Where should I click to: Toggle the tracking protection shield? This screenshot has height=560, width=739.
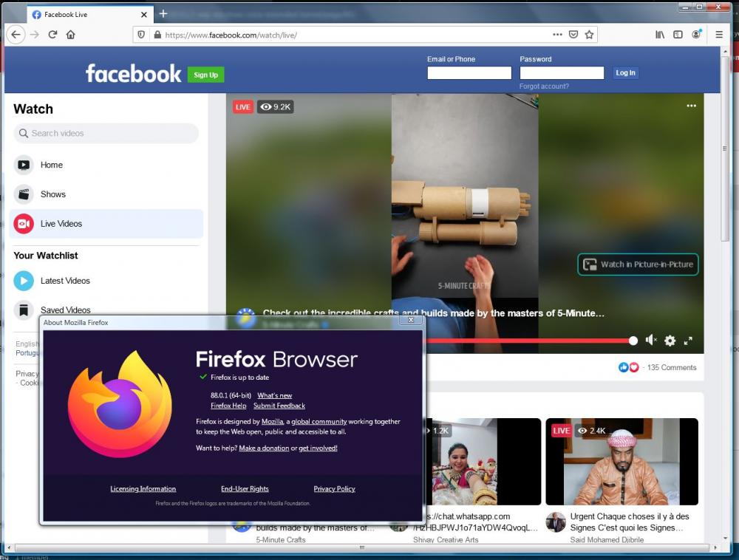(x=140, y=34)
